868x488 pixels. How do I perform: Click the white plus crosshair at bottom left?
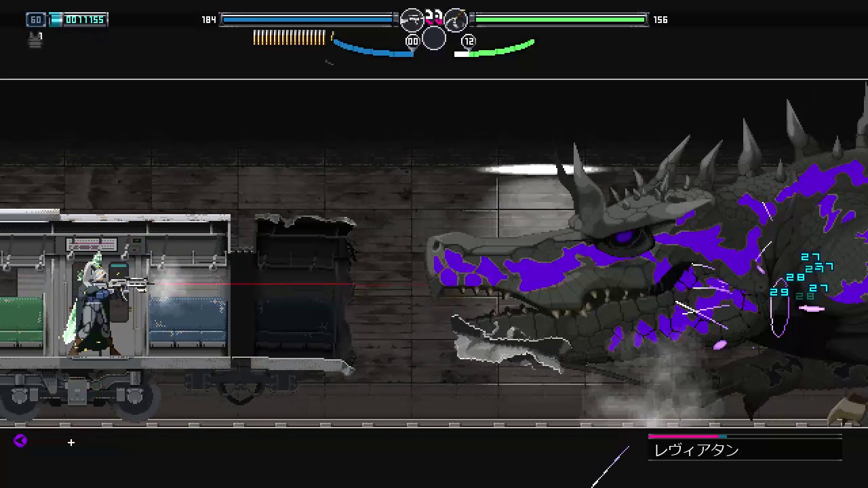(71, 443)
